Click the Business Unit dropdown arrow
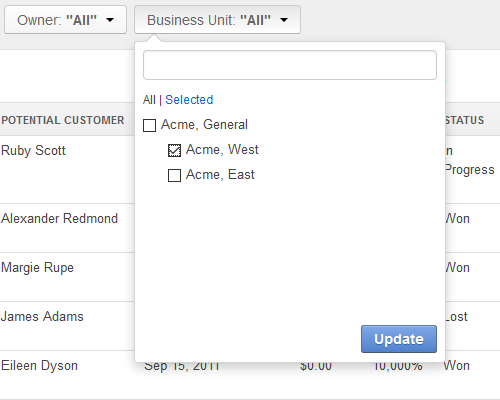This screenshot has height=400, width=500. 284,20
